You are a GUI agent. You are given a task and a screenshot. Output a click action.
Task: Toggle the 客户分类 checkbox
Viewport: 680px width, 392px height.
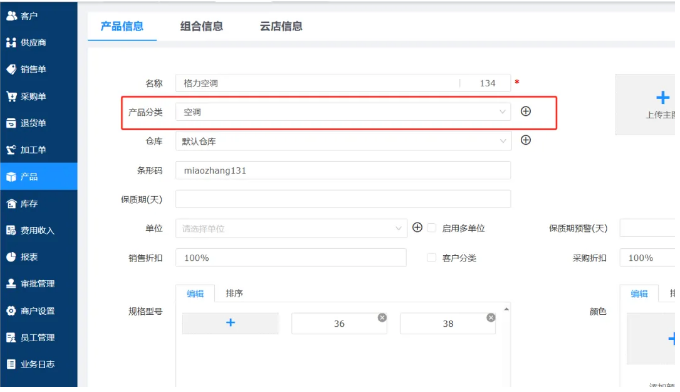[432, 258]
